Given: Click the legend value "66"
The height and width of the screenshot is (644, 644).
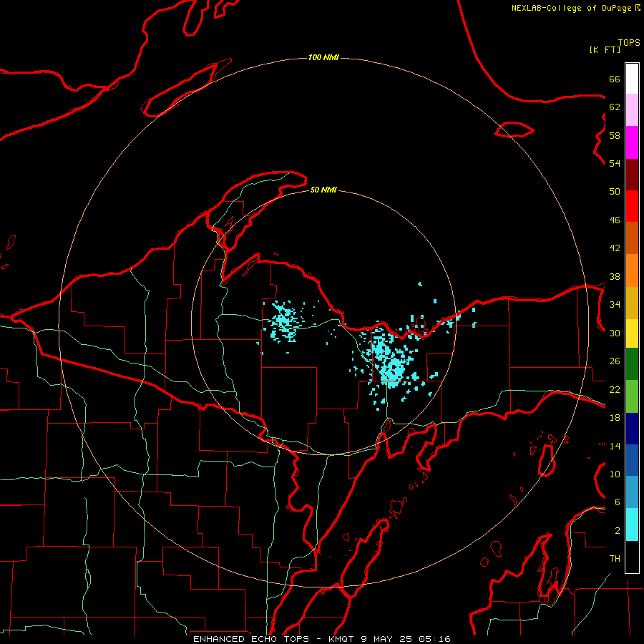Looking at the screenshot, I should (615, 79).
